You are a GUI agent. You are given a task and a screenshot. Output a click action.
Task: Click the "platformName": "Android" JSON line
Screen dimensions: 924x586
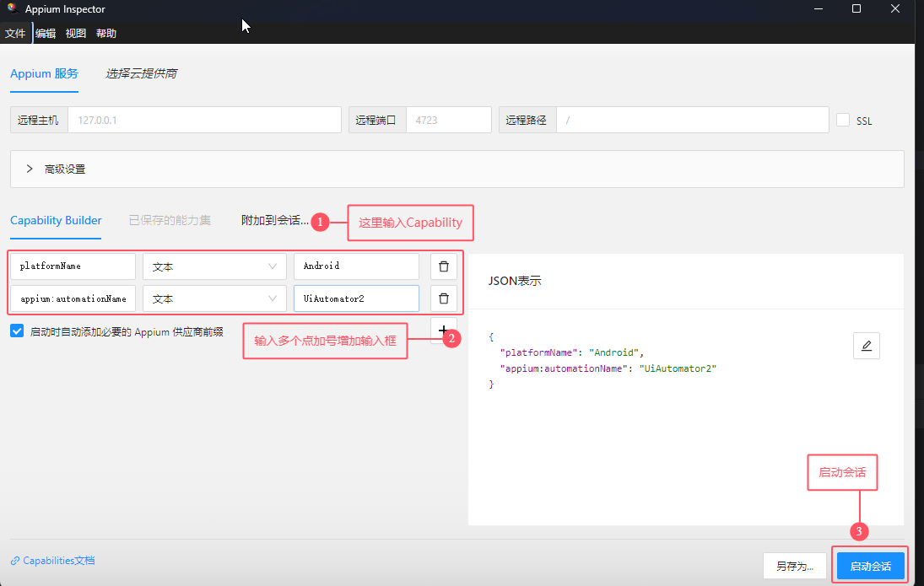tap(571, 352)
